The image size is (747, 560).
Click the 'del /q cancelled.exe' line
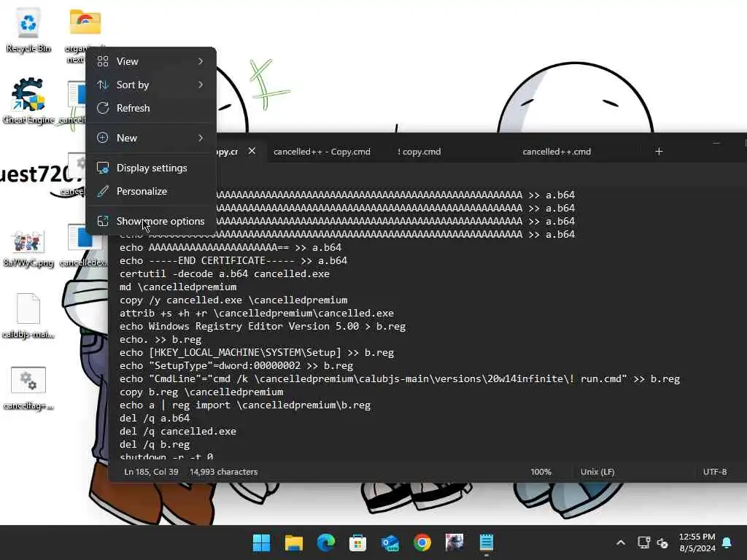[x=178, y=432]
